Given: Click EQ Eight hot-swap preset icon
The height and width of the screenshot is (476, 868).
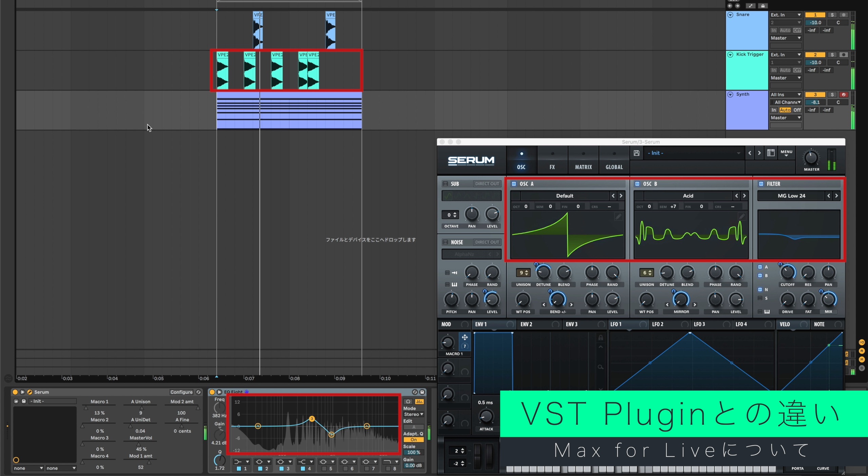Looking at the screenshot, I should tap(415, 392).
